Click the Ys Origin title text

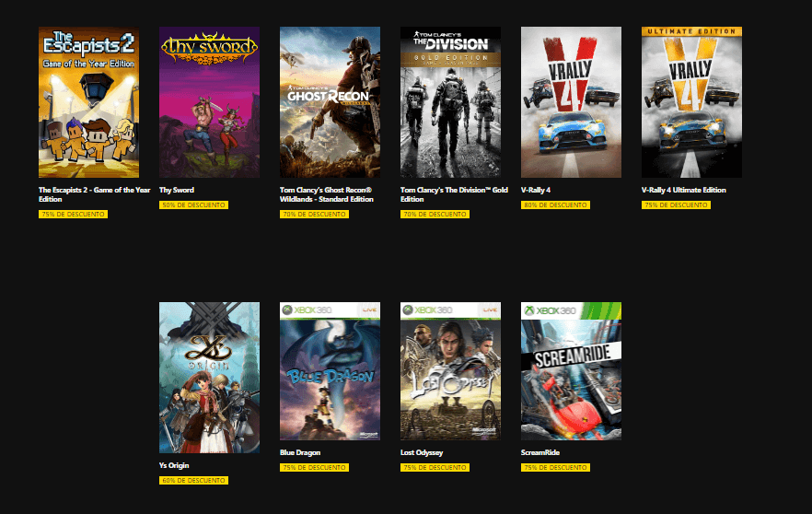174,465
